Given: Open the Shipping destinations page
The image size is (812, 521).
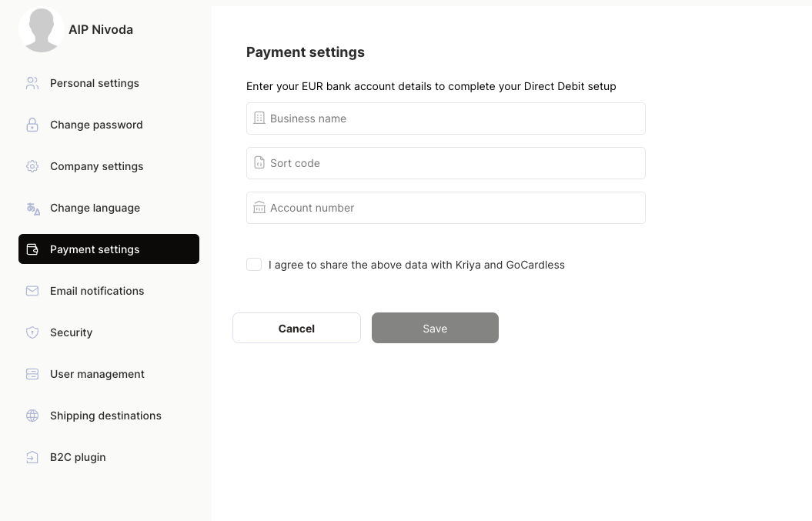Looking at the screenshot, I should (109, 416).
